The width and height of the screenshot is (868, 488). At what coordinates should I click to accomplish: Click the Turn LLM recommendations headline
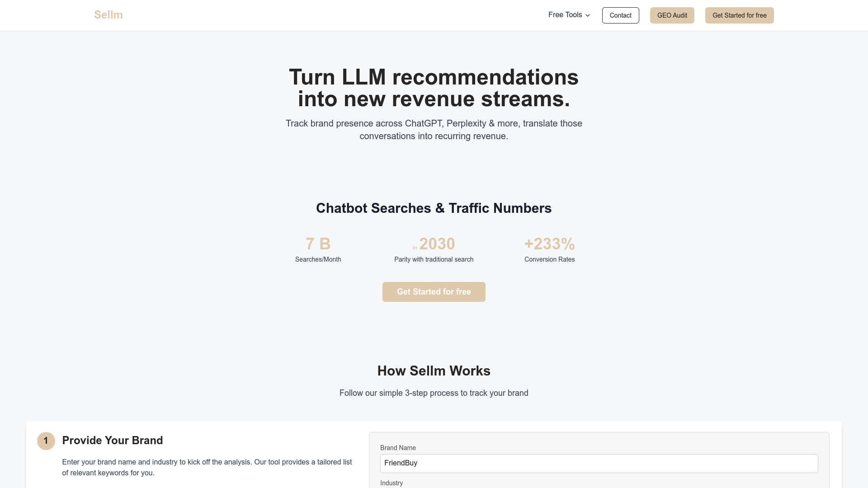[434, 88]
